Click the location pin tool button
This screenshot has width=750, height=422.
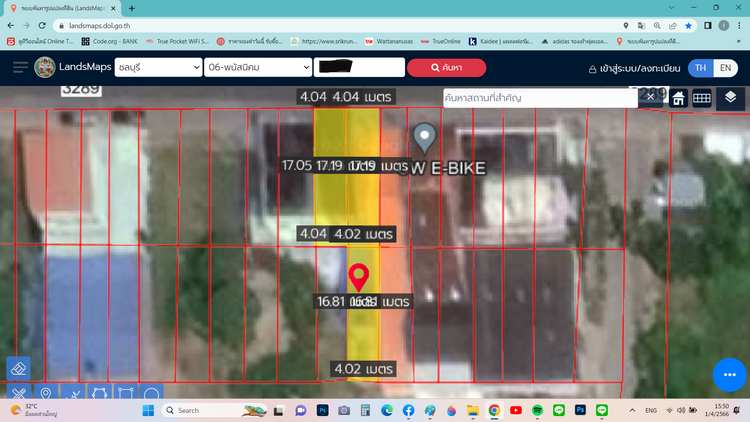point(45,394)
